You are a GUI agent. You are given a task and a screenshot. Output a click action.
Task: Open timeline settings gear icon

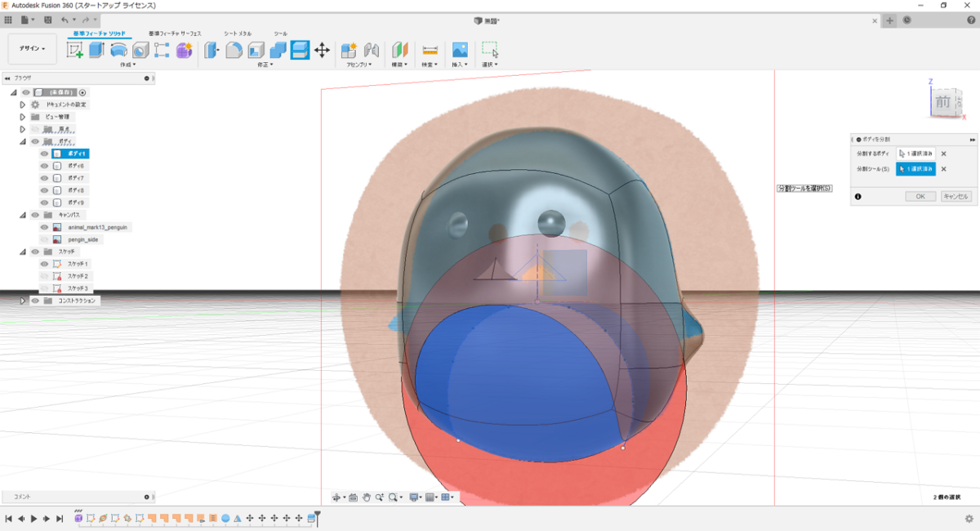click(969, 519)
